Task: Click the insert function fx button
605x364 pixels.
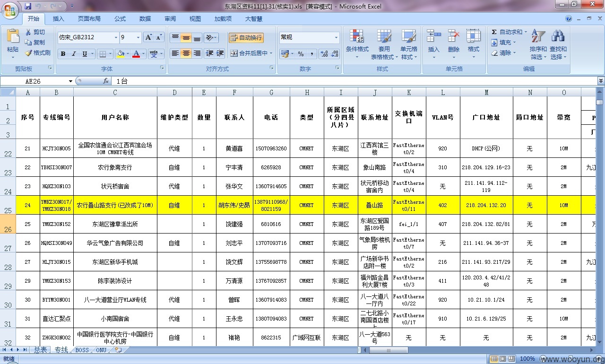Action: 106,81
